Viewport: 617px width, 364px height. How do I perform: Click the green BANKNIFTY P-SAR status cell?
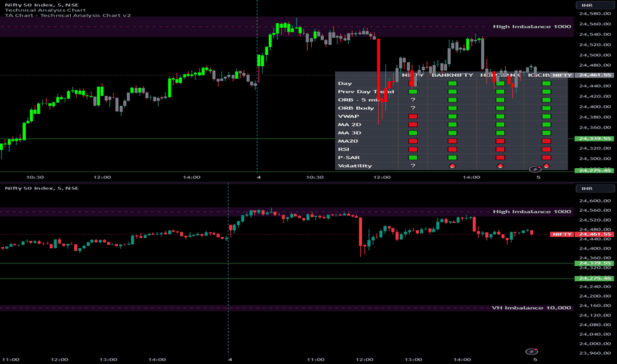[452, 158]
